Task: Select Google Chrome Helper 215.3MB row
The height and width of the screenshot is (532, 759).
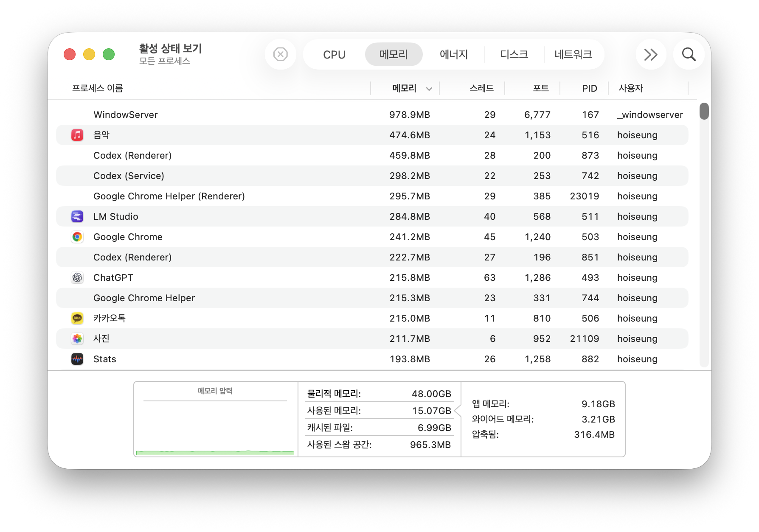Action: pyautogui.click(x=372, y=298)
